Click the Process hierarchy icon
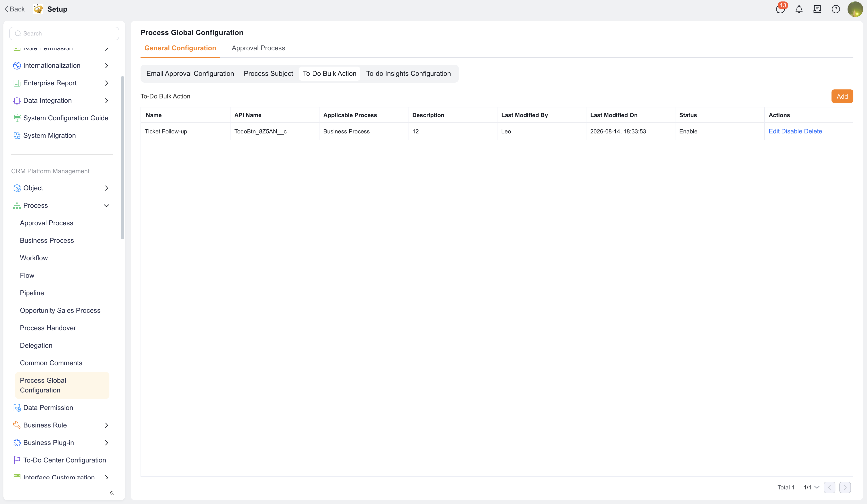This screenshot has width=867, height=504. tap(17, 206)
